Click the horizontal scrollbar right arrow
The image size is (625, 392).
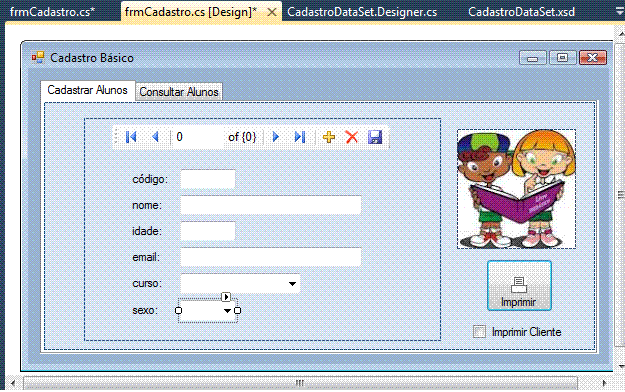[604, 383]
